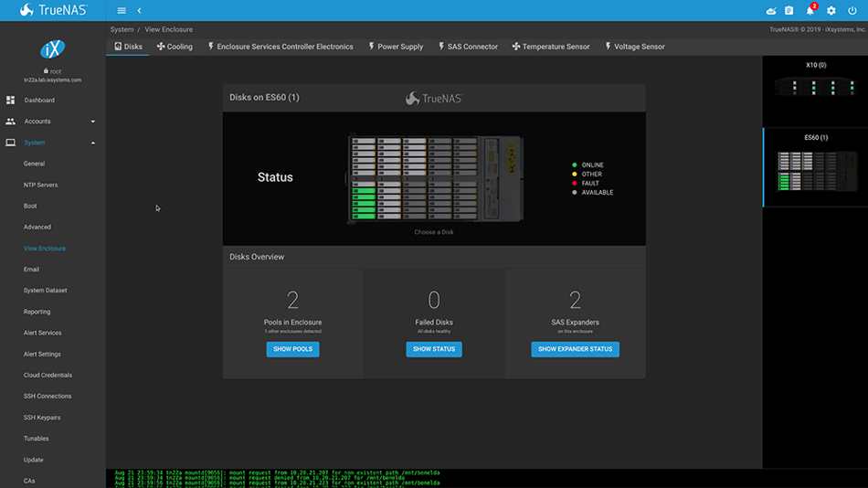Open NTP Servers settings
This screenshot has width=868, height=488.
[40, 185]
